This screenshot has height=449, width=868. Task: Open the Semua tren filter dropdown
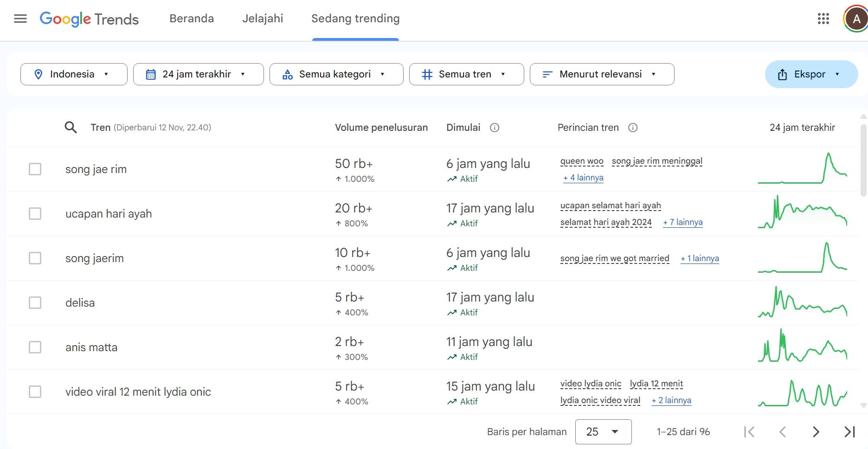467,74
